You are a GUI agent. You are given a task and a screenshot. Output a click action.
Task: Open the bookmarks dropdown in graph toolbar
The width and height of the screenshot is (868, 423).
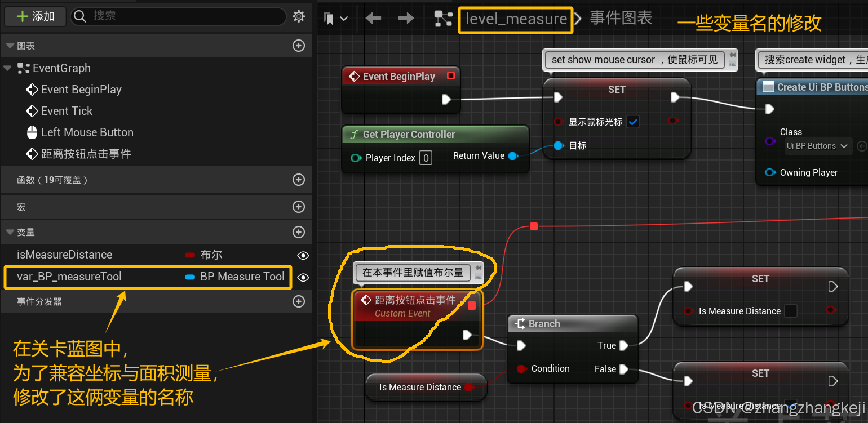pos(335,19)
